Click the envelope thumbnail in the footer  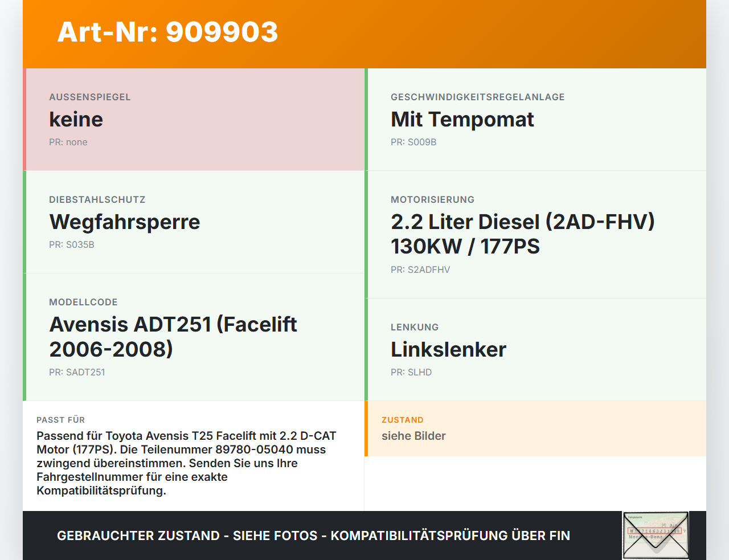point(656,535)
